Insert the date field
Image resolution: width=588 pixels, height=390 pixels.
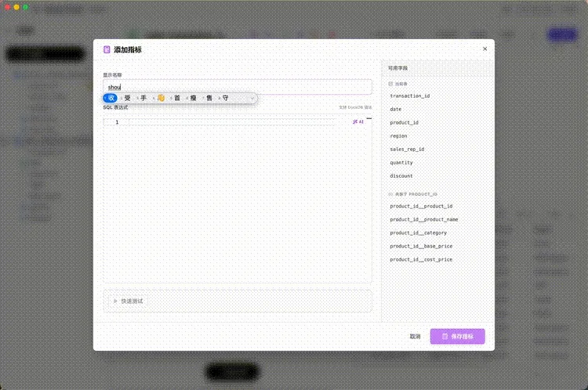click(x=396, y=110)
